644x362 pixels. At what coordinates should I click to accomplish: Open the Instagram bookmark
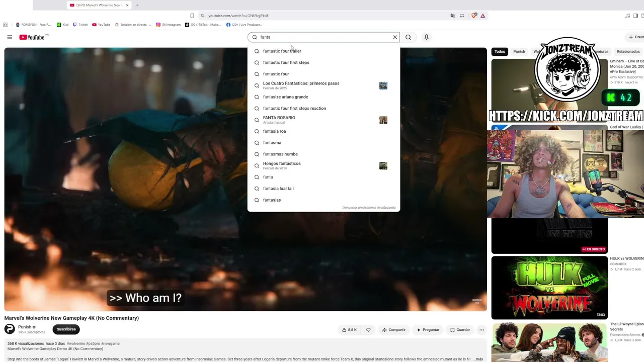(168, 25)
